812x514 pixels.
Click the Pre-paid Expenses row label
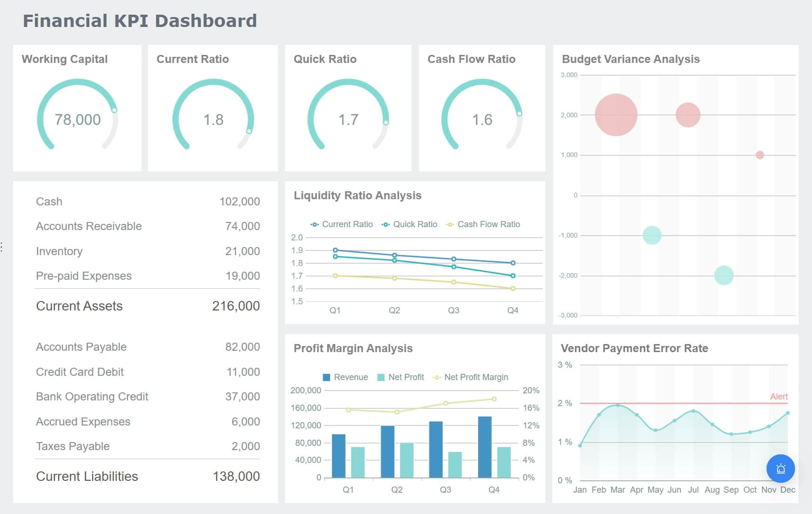[84, 276]
